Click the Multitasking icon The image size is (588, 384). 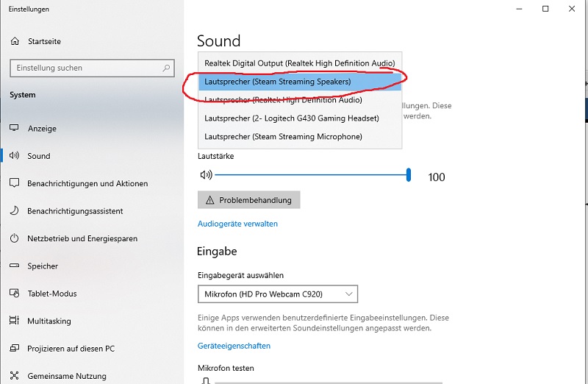(x=14, y=320)
